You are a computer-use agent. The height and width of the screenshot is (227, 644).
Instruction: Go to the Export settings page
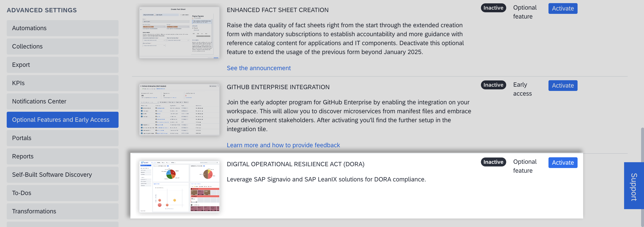tap(62, 65)
